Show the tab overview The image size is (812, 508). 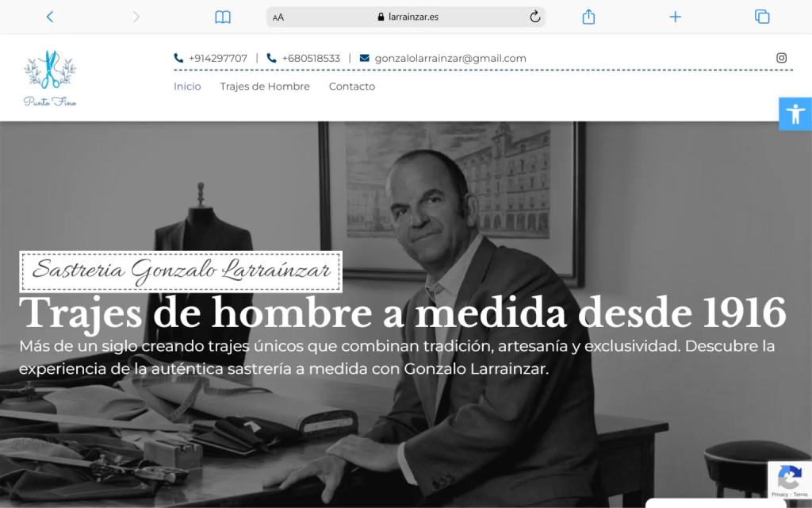click(762, 17)
